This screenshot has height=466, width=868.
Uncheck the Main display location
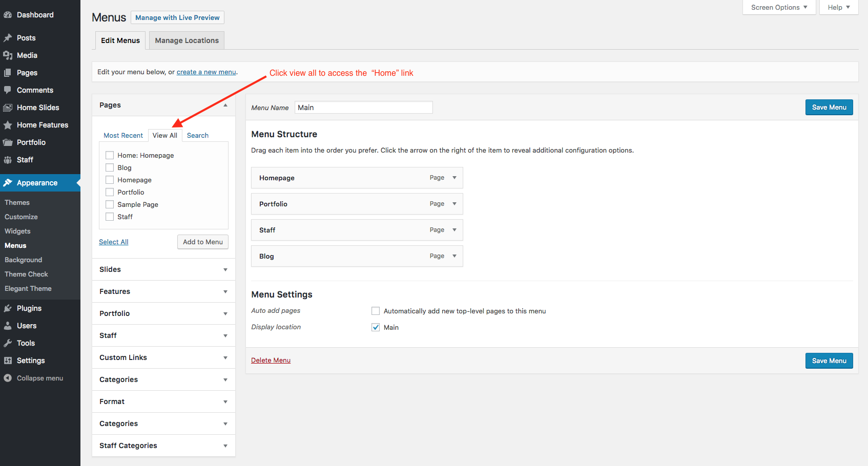click(376, 327)
